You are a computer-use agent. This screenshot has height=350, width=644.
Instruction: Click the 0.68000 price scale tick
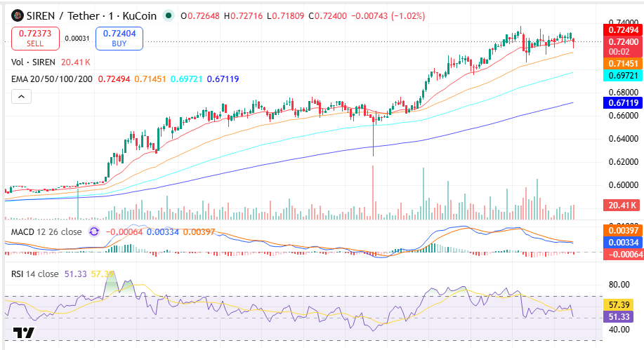(623, 93)
